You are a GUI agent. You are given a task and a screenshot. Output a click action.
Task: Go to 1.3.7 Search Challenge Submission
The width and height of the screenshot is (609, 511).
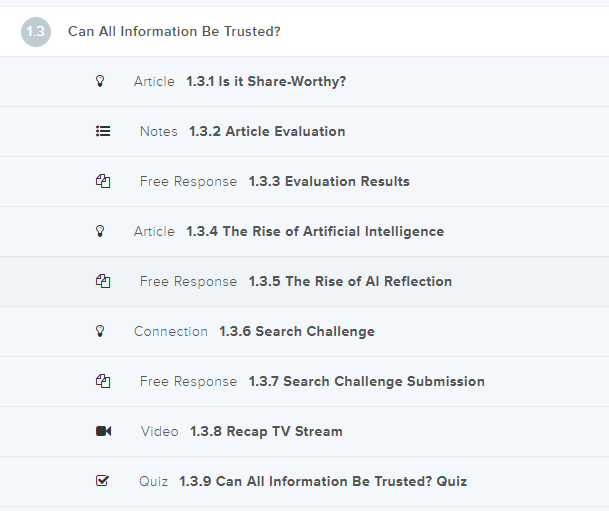(366, 381)
